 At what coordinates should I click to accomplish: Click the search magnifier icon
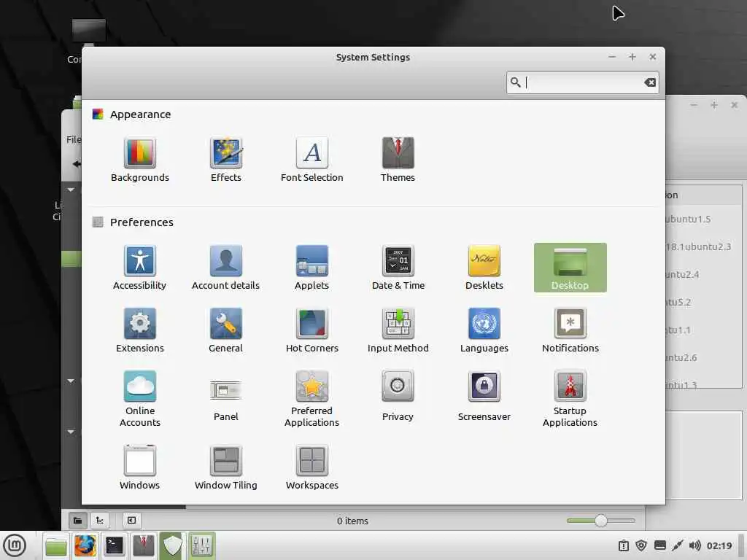point(516,82)
